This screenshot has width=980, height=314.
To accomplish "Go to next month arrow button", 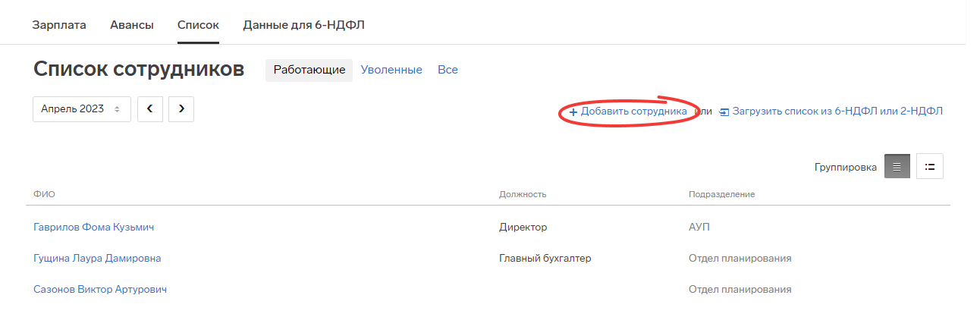I will tap(181, 108).
